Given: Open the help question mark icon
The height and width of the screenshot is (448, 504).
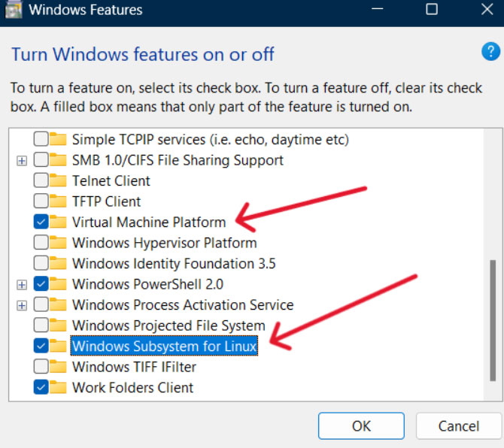Looking at the screenshot, I should [x=490, y=51].
